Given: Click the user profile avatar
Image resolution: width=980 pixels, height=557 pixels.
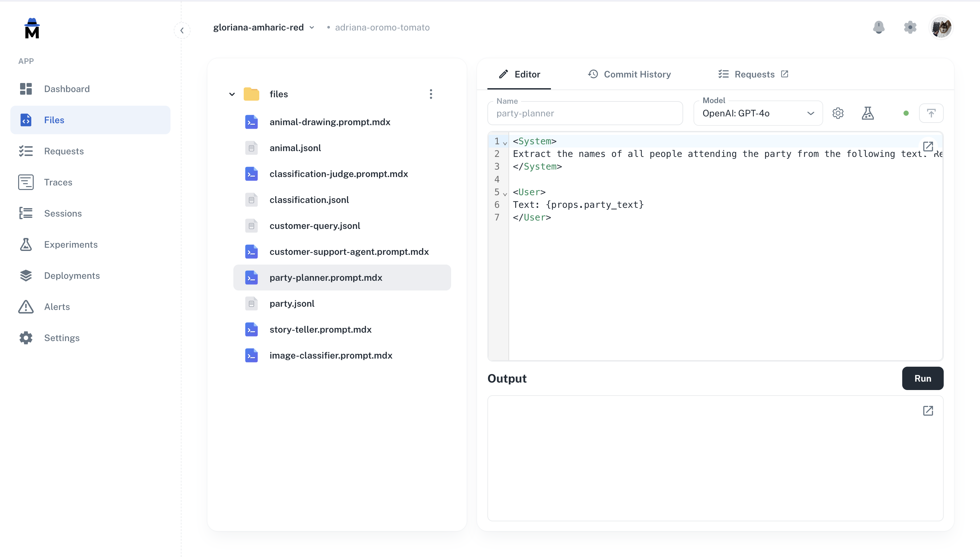Looking at the screenshot, I should [x=940, y=27].
